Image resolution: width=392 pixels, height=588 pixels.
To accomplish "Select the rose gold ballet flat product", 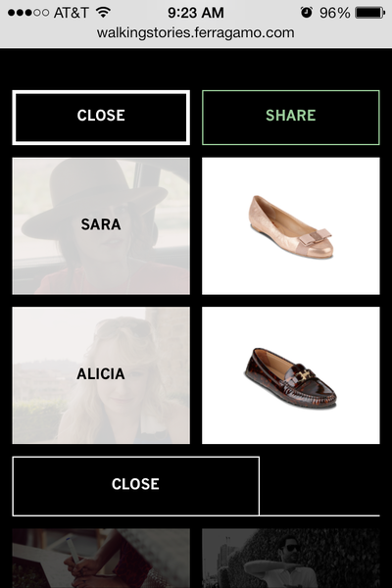I will click(291, 225).
